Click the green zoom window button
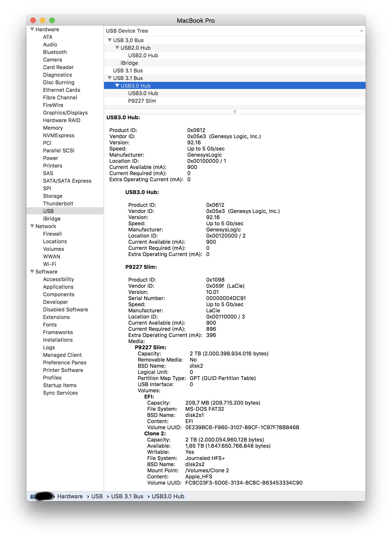This screenshot has height=539, width=392. [52, 20]
